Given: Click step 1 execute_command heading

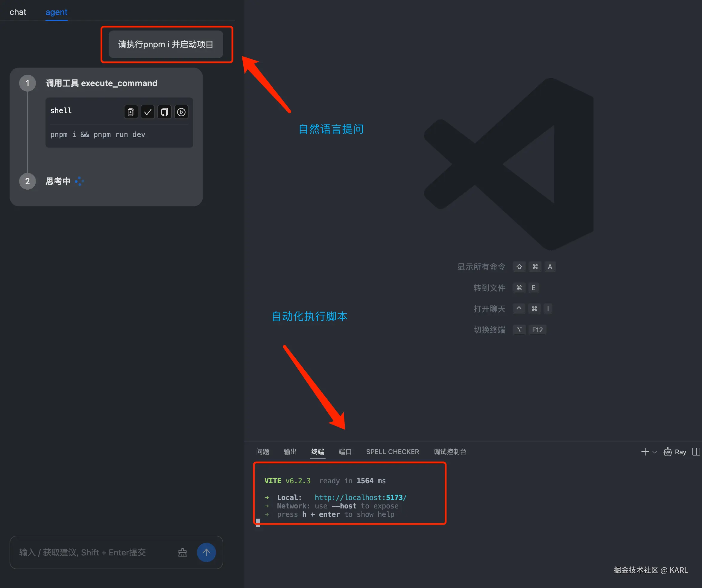Looking at the screenshot, I should (x=101, y=83).
